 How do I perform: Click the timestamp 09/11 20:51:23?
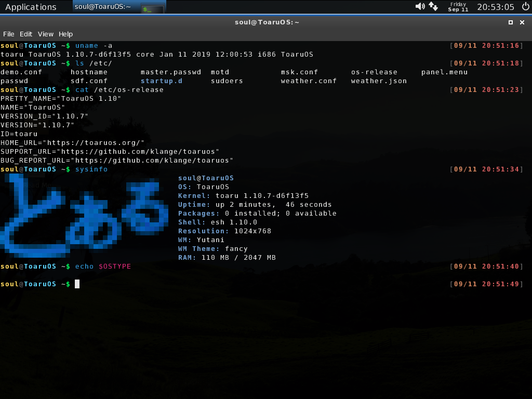pos(486,90)
